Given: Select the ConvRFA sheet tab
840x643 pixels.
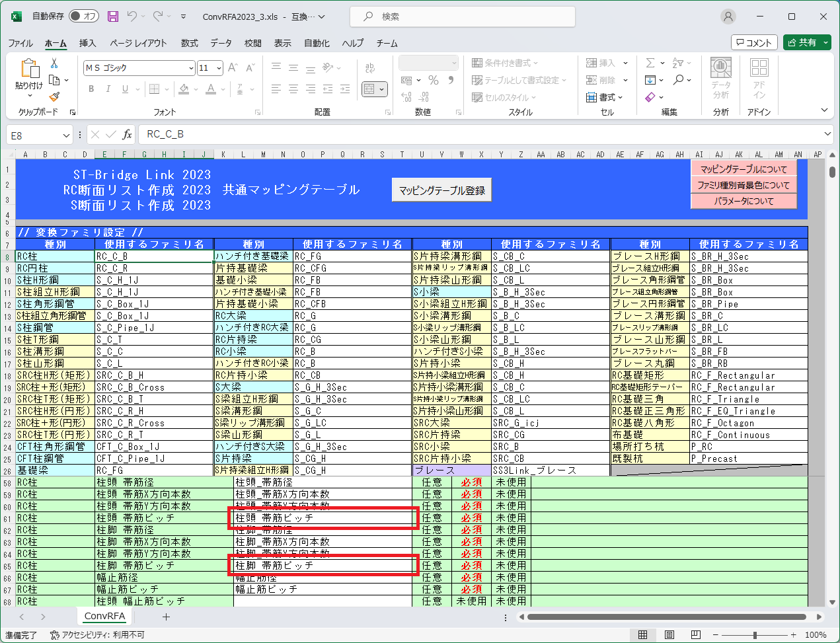Looking at the screenshot, I should coord(104,616).
